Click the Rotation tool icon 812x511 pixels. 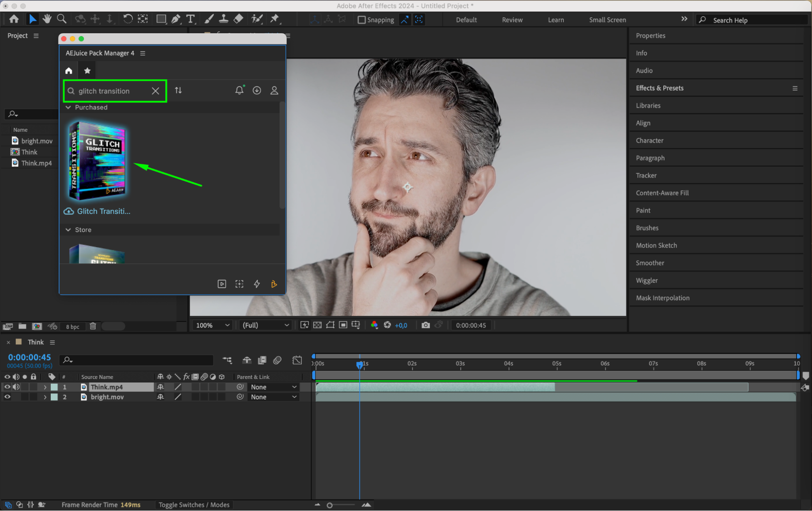tap(128, 19)
